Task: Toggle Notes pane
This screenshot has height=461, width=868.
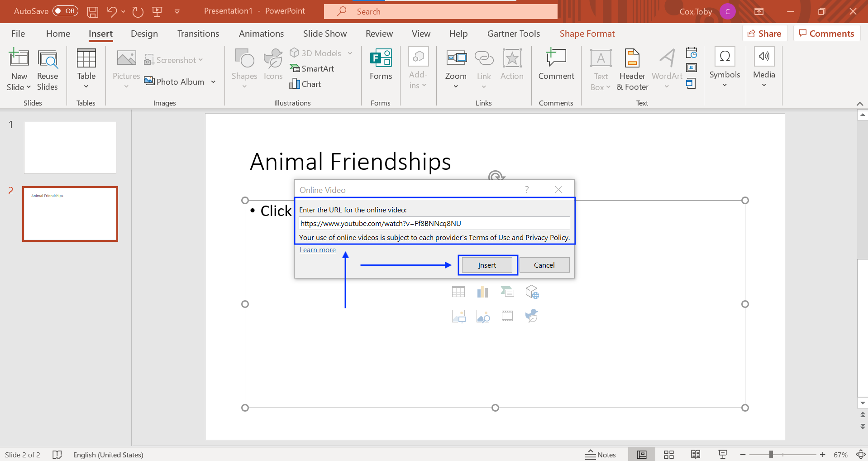Action: pyautogui.click(x=601, y=455)
